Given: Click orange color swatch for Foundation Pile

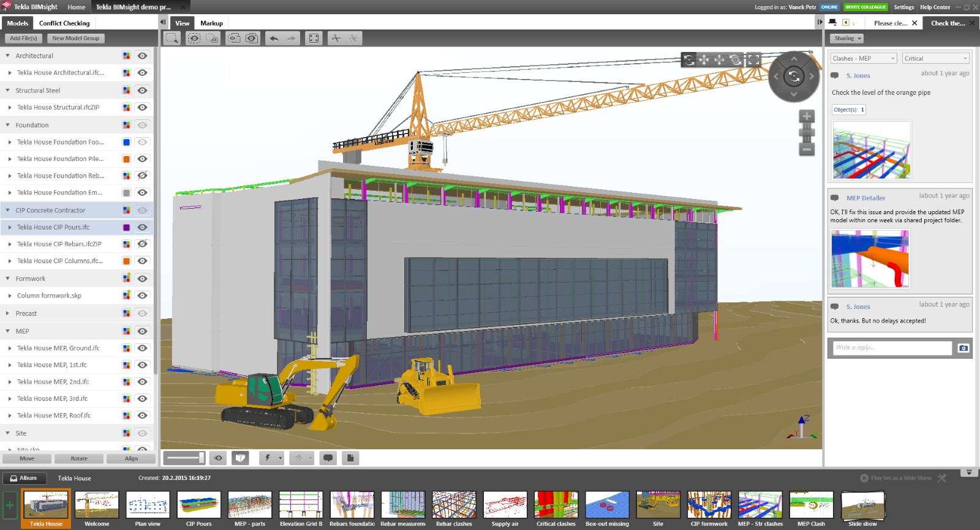Looking at the screenshot, I should (x=126, y=159).
